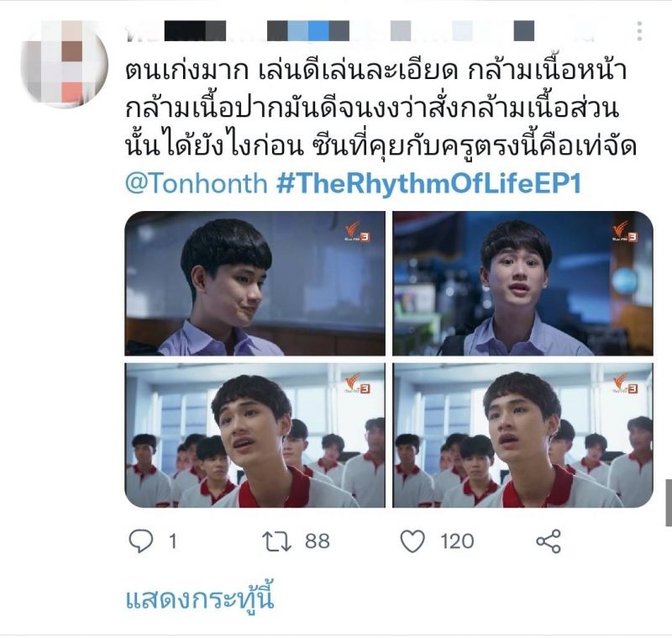Viewport: 672px width, 638px height.
Task: Open the blurred profile avatar
Action: [65, 63]
